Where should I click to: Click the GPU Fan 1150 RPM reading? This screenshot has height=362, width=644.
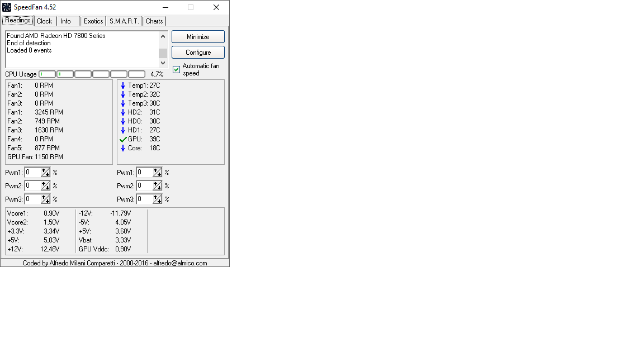[35, 157]
